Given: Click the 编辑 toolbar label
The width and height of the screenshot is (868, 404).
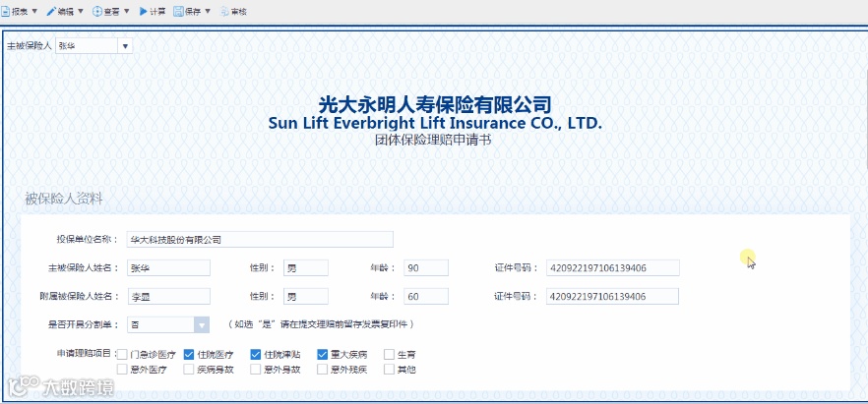Looking at the screenshot, I should (65, 12).
